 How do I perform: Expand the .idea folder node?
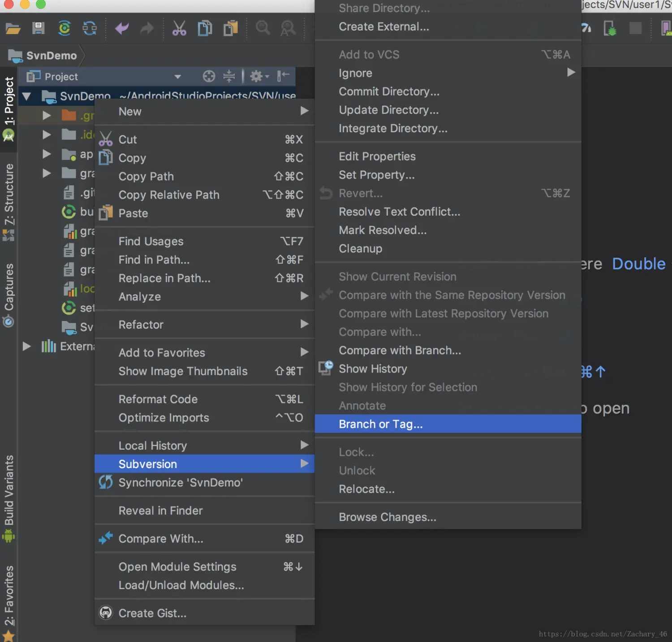[x=47, y=134]
